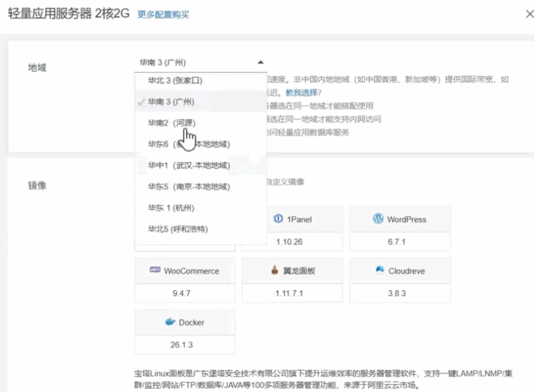Click the Docker version 26.1.3 field
This screenshot has width=534, height=392.
184,344
